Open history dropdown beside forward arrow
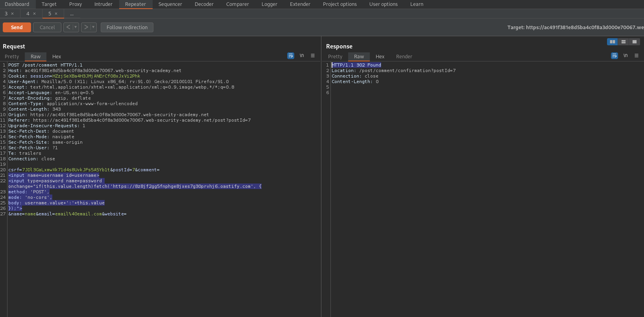644x317 pixels. 94,27
